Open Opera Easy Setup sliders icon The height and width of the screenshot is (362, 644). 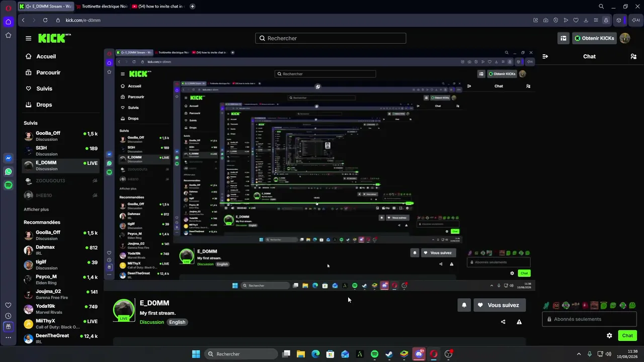point(596,20)
